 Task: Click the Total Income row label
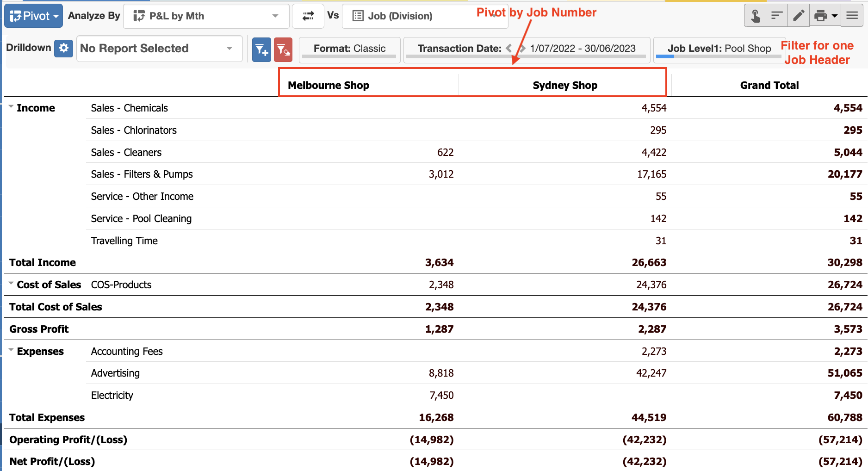coord(43,262)
